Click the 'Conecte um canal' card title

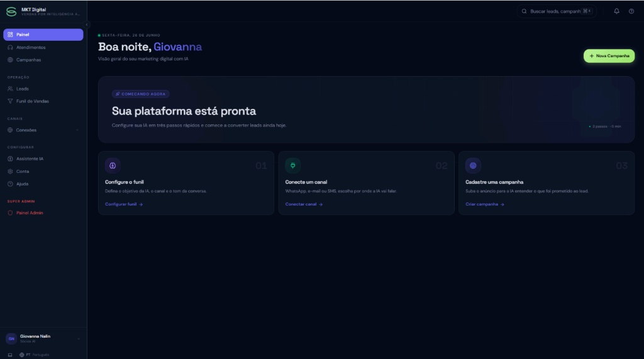pyautogui.click(x=306, y=182)
